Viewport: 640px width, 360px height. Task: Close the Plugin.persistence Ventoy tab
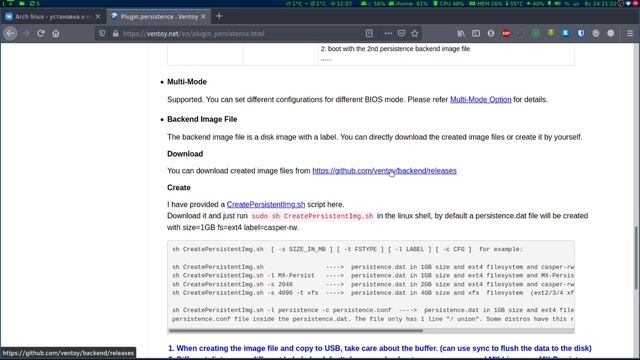(203, 16)
